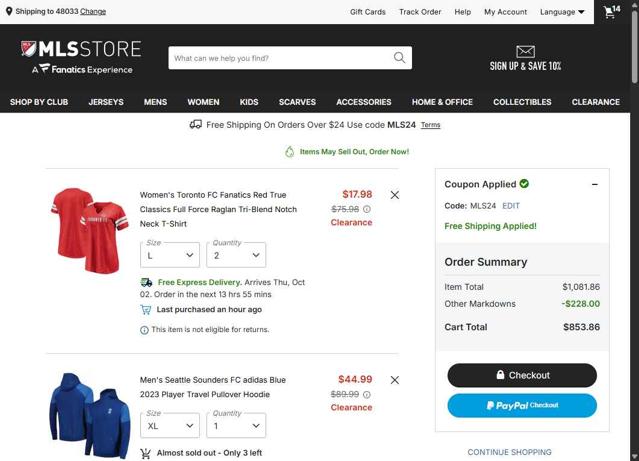Remove the Toronto FC T-Shirt from cart
639x461 pixels.
point(394,195)
